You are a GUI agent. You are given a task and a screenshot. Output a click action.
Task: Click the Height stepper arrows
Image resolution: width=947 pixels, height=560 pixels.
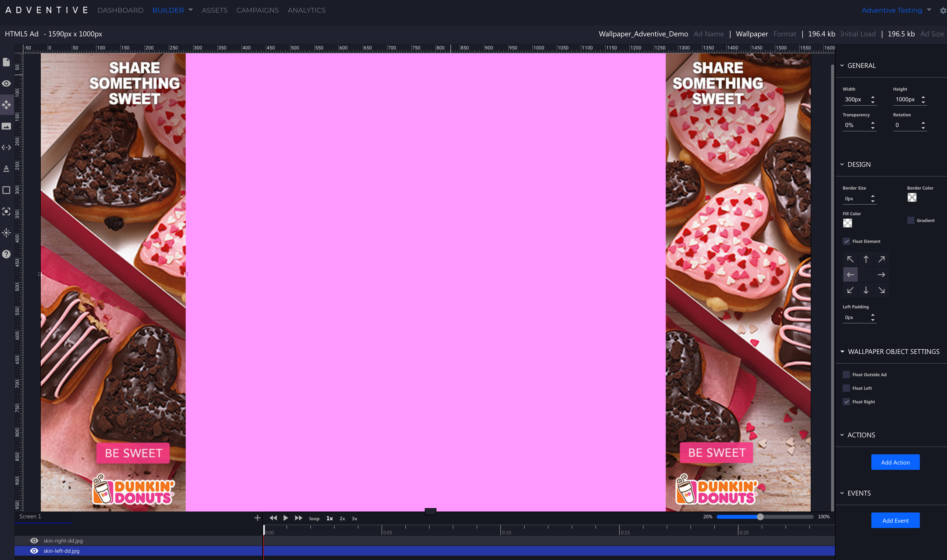[x=923, y=100]
